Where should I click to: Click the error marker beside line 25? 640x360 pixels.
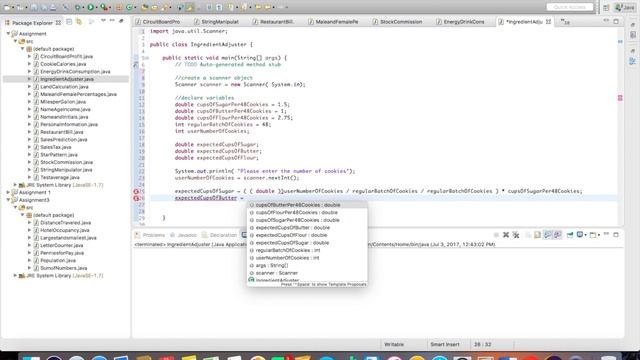(x=136, y=191)
